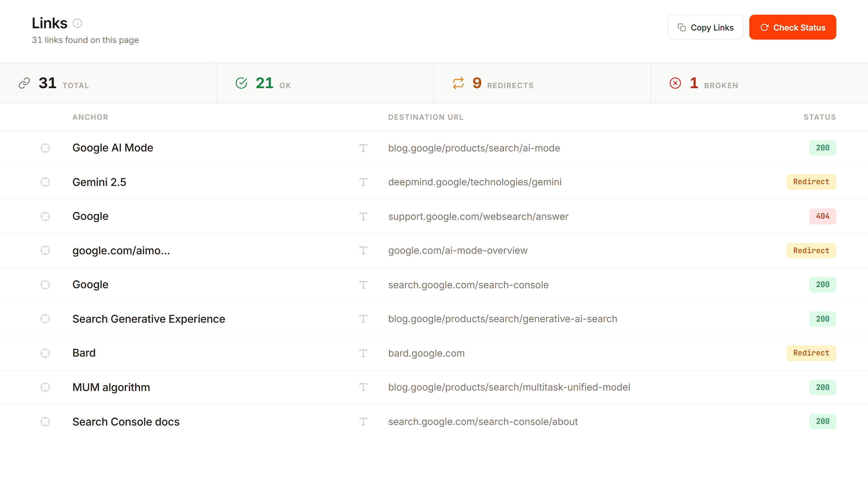Image resolution: width=868 pixels, height=486 pixels.
Task: Filter by Redirects showing 9
Action: coord(542,83)
